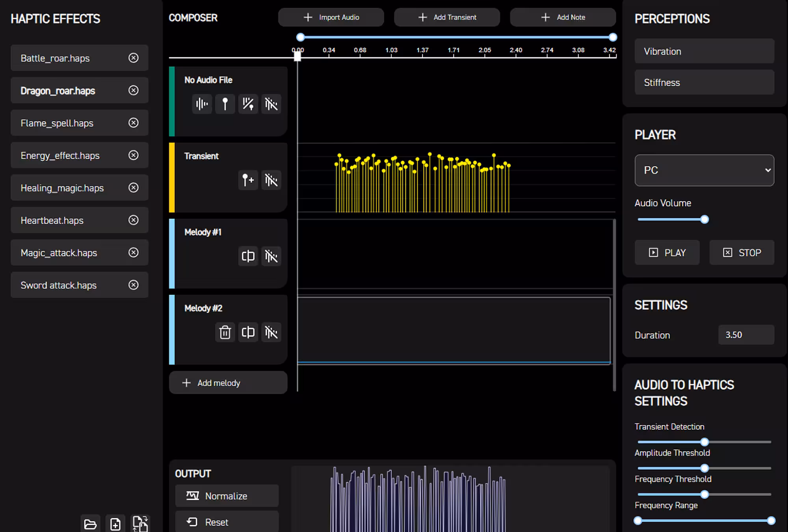The image size is (788, 532).
Task: Click the waveform icon in audio track
Action: [x=202, y=104]
